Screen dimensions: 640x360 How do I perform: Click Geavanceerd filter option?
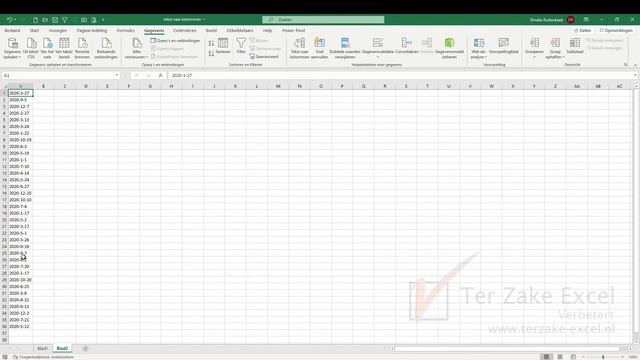264,57
